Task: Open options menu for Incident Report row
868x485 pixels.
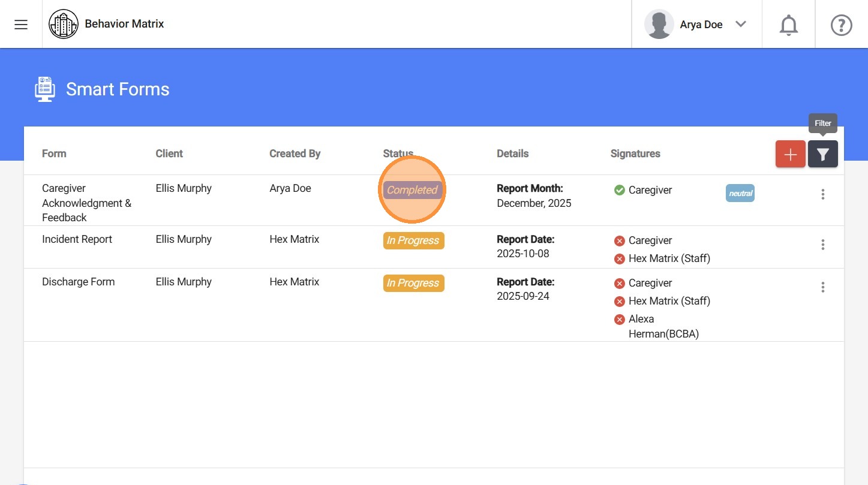Action: pyautogui.click(x=822, y=245)
